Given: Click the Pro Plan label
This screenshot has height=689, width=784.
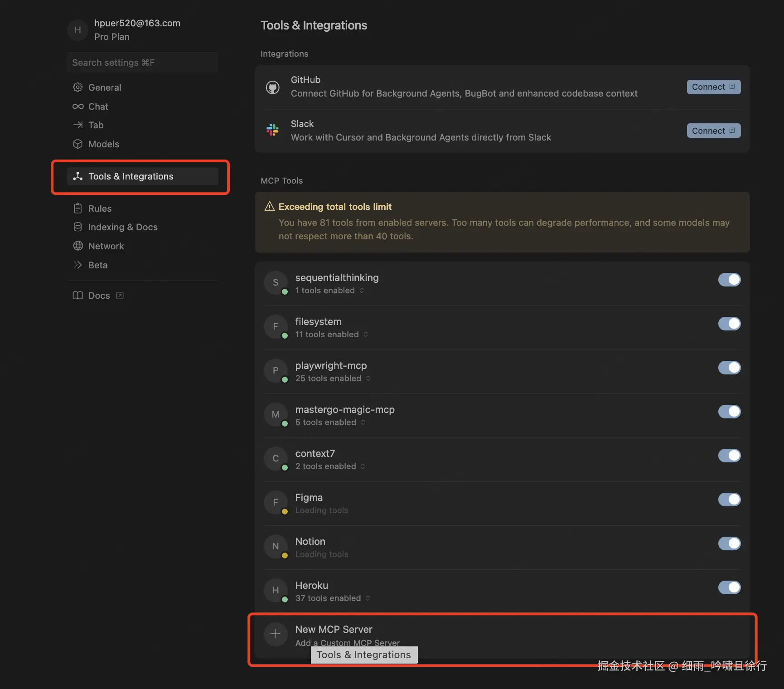Looking at the screenshot, I should pyautogui.click(x=112, y=37).
